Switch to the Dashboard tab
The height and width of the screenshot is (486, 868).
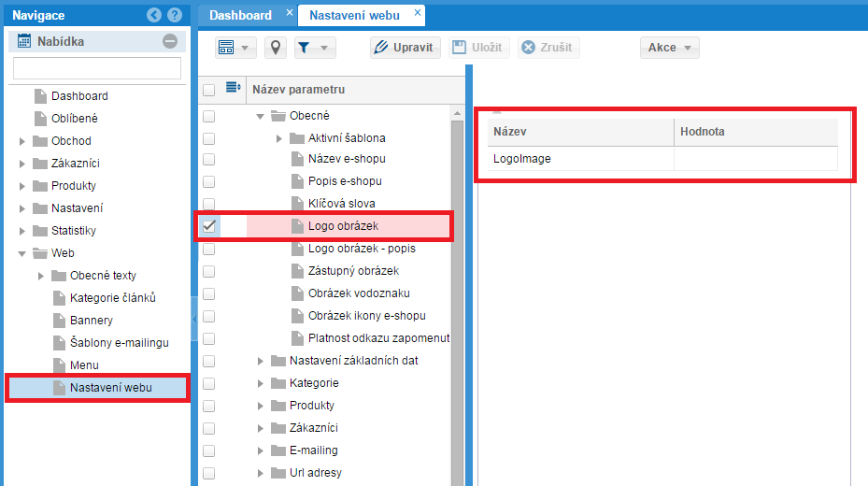[240, 15]
